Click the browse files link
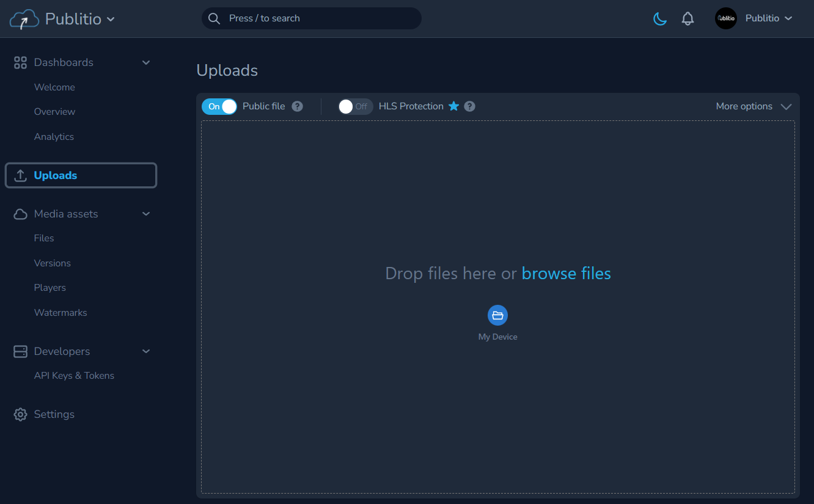814x504 pixels. click(x=566, y=273)
